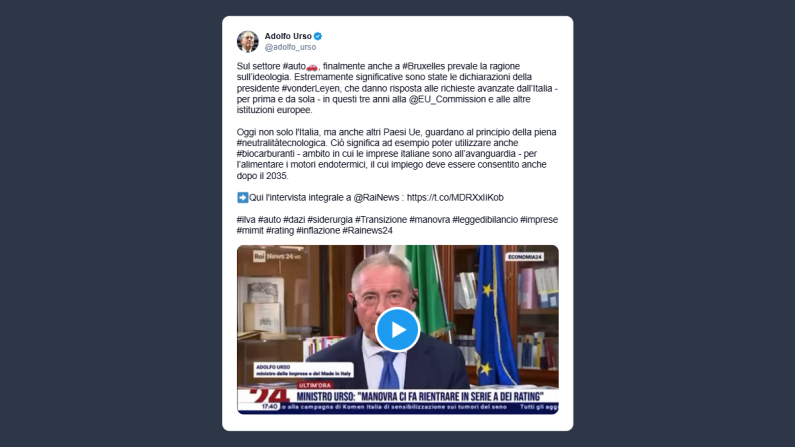Follow the t.co/MDRXxIiKob interview link
The width and height of the screenshot is (795, 447).
(455, 198)
